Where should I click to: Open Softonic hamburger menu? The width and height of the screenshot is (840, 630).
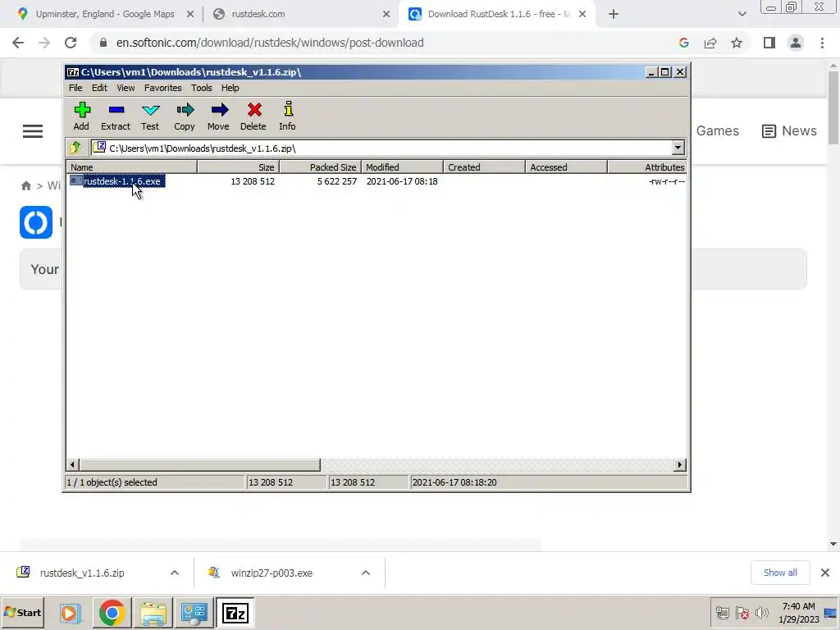point(33,131)
